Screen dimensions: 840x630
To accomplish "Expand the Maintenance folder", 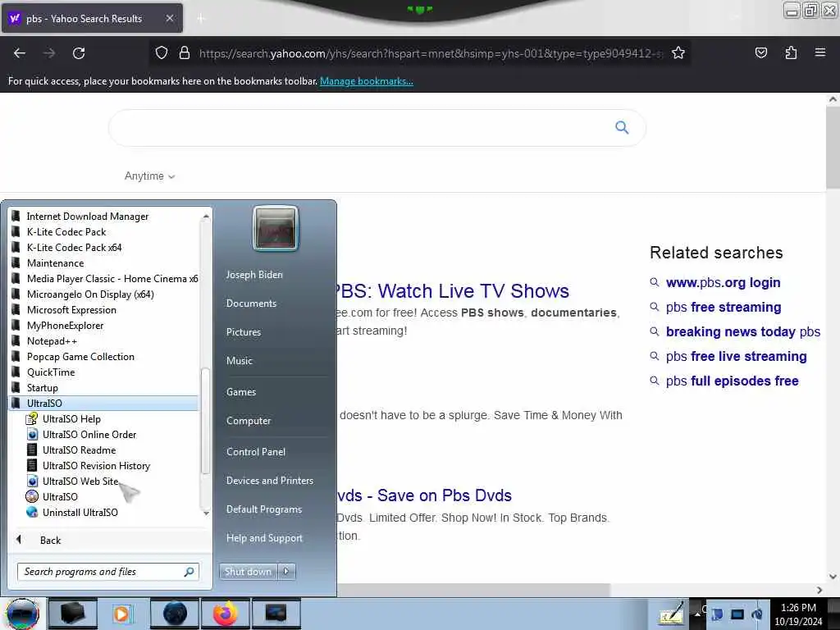I will point(104,263).
